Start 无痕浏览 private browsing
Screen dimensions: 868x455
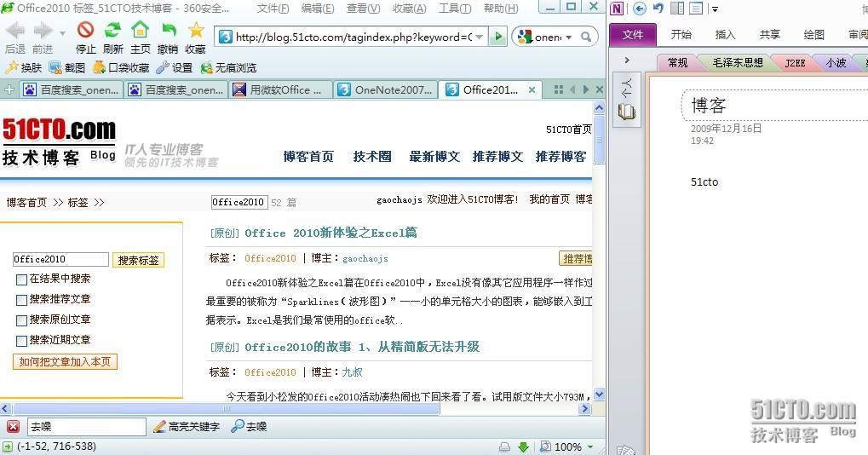228,67
